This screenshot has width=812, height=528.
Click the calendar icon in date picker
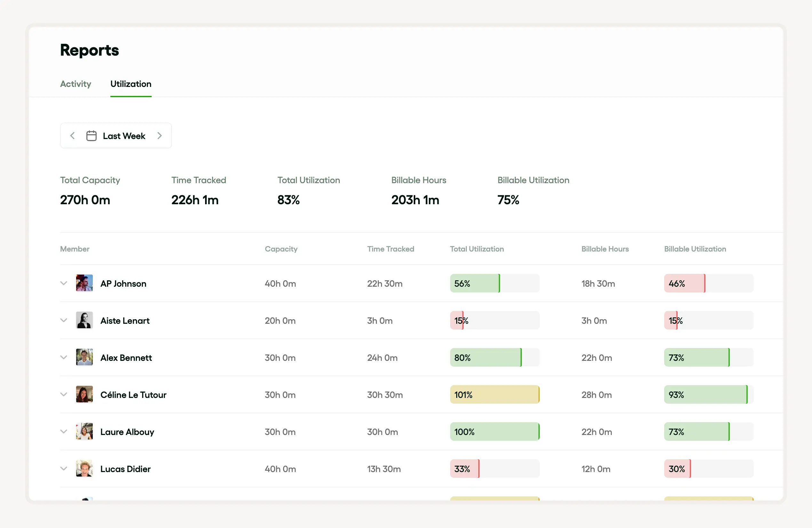point(91,136)
